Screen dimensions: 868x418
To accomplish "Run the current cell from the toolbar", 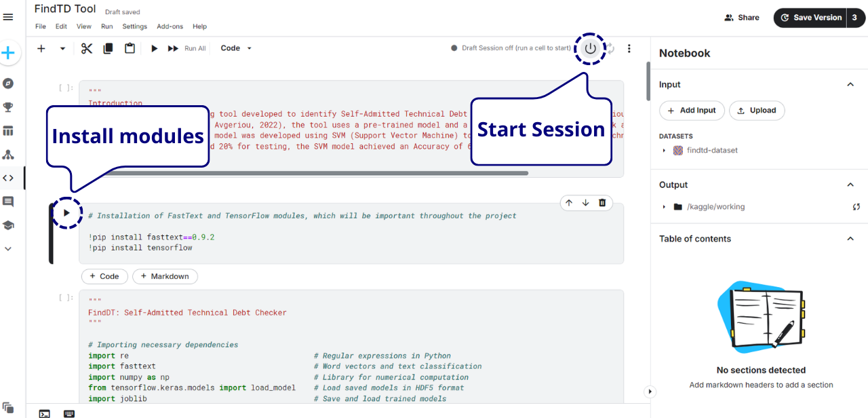I will pos(154,48).
